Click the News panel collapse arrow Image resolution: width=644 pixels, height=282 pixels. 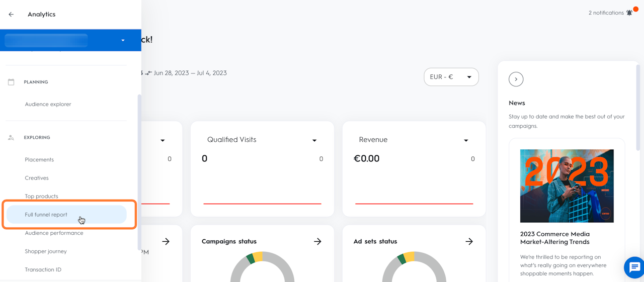point(516,79)
